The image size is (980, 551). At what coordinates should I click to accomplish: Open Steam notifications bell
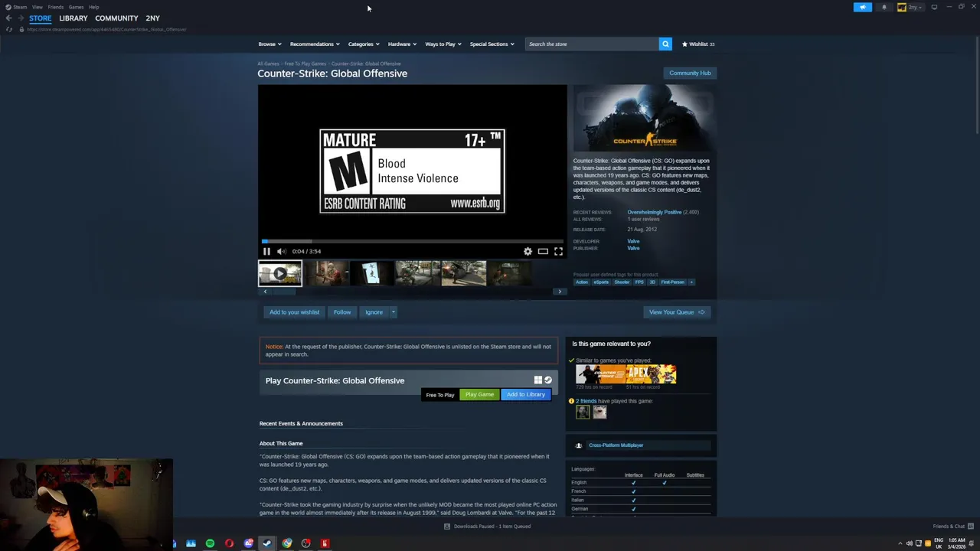pos(884,7)
